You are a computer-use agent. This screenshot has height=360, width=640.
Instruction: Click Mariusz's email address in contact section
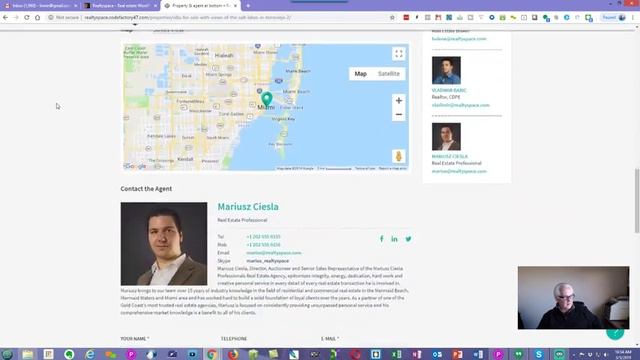tap(273, 253)
